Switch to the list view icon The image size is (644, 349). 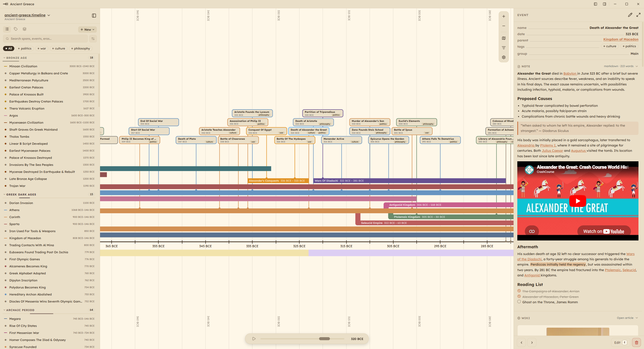click(7, 29)
